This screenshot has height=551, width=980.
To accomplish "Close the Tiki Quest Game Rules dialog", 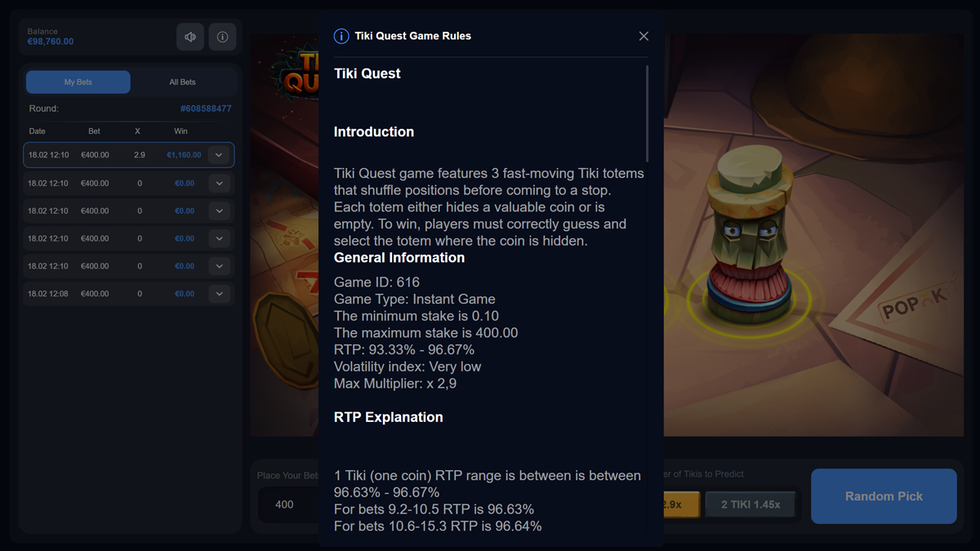I will point(644,36).
